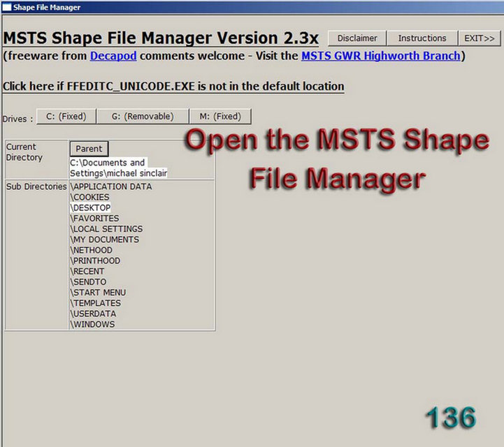The width and height of the screenshot is (504, 447).
Task: Open the \FAVORITES subdirectory
Action: (x=94, y=219)
